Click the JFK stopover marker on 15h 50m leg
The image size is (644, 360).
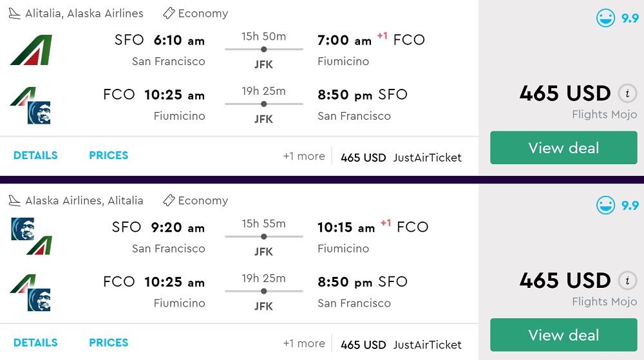263,49
